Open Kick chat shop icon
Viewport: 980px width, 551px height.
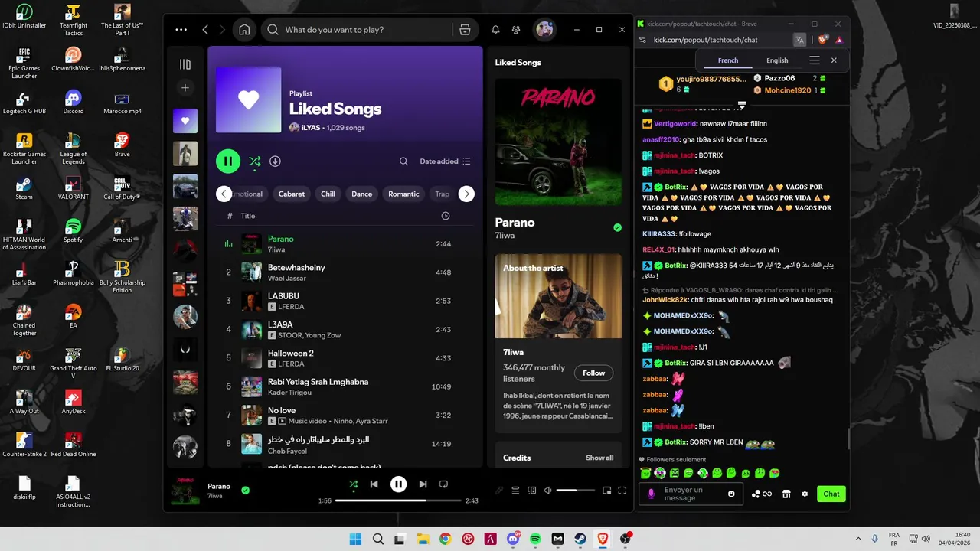[786, 494]
